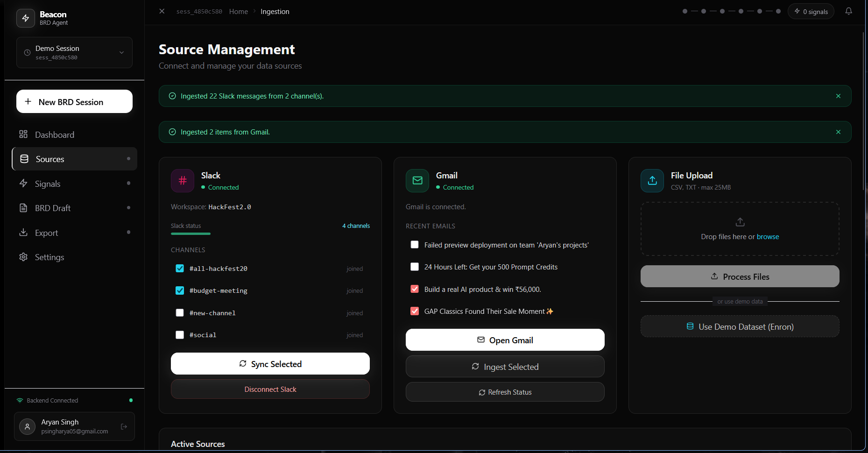
Task: Click the user avatar icon
Action: tap(28, 426)
